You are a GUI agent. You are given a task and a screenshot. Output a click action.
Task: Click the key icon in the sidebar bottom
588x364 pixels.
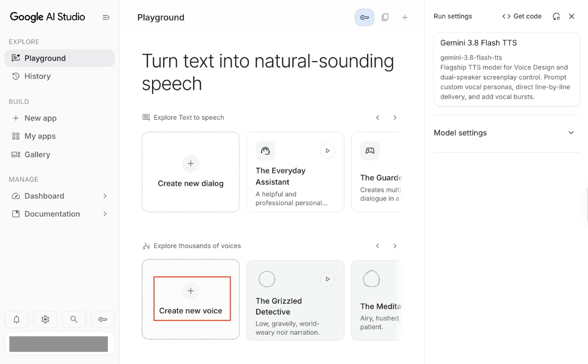coord(103,319)
